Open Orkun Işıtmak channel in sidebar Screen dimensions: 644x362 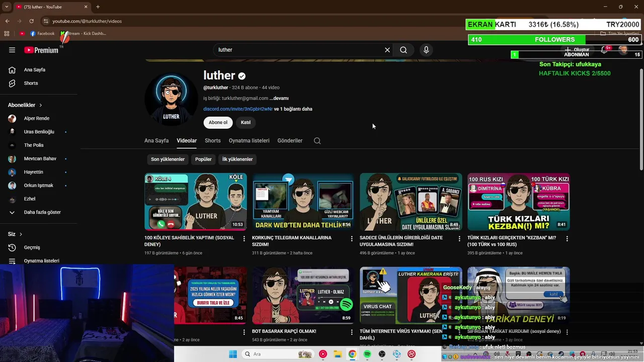[x=38, y=186]
